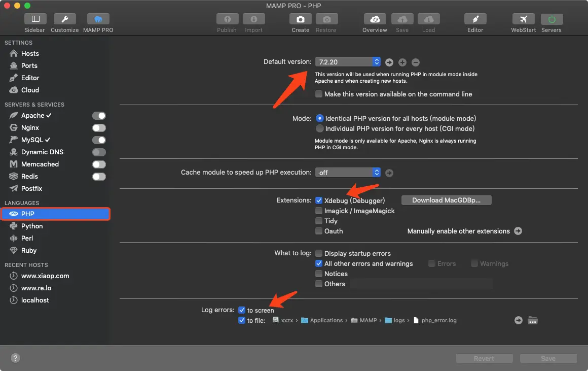Toggle the Memcached switch

pos(99,164)
